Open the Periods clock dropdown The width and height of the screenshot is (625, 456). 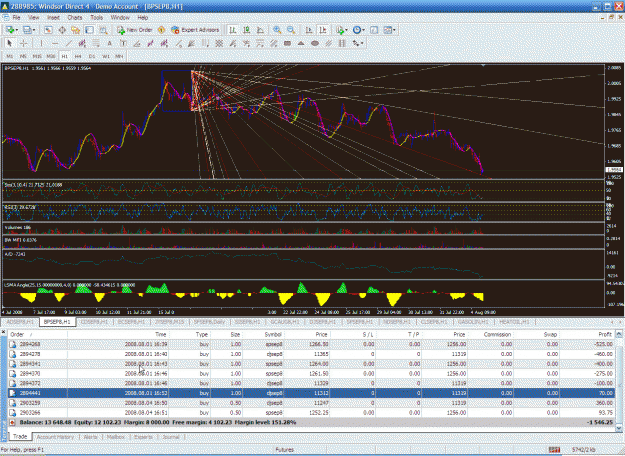pyautogui.click(x=358, y=30)
